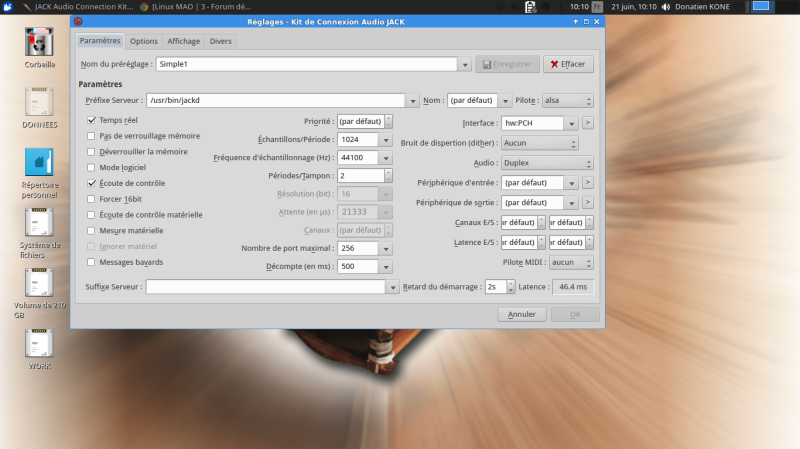Screen dimensions: 800x449
Task: Click the workspace switcher in the panel
Action: click(x=761, y=6)
